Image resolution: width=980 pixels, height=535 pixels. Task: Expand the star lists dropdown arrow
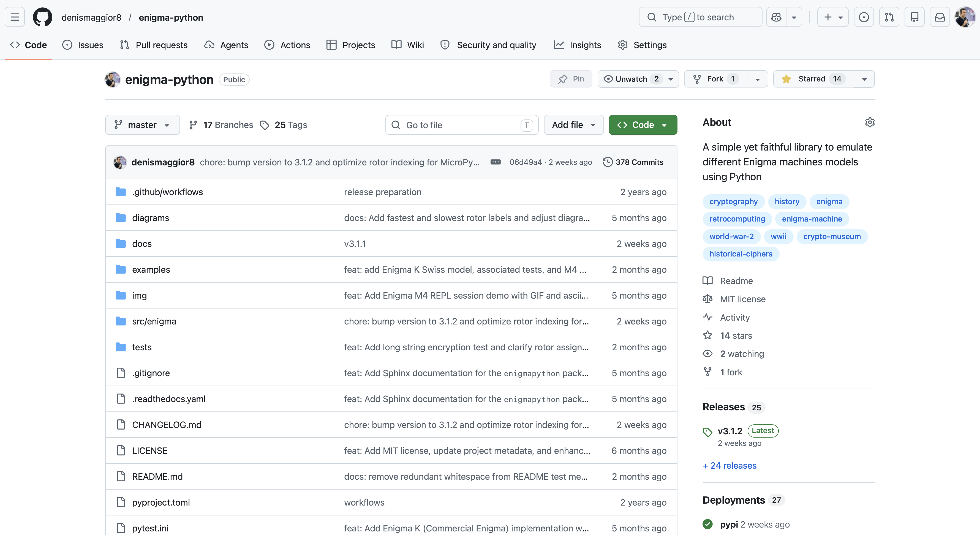pyautogui.click(x=864, y=79)
